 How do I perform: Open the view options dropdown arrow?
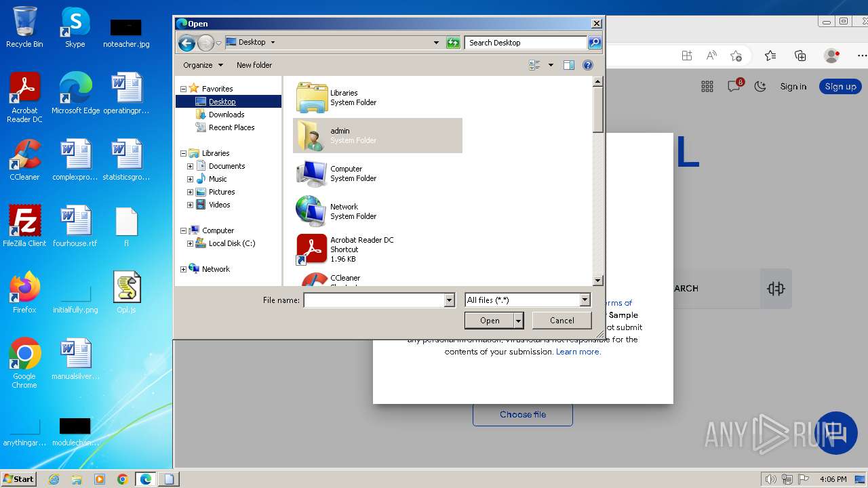[551, 65]
